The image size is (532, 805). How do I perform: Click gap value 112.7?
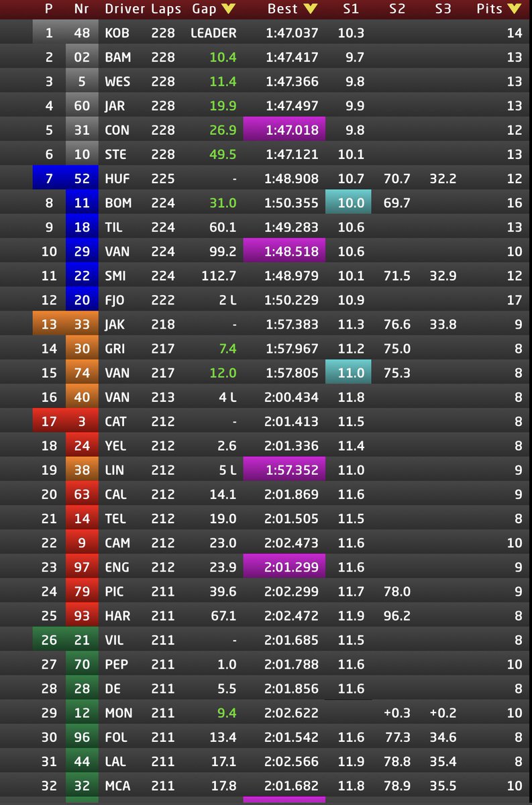tap(220, 275)
